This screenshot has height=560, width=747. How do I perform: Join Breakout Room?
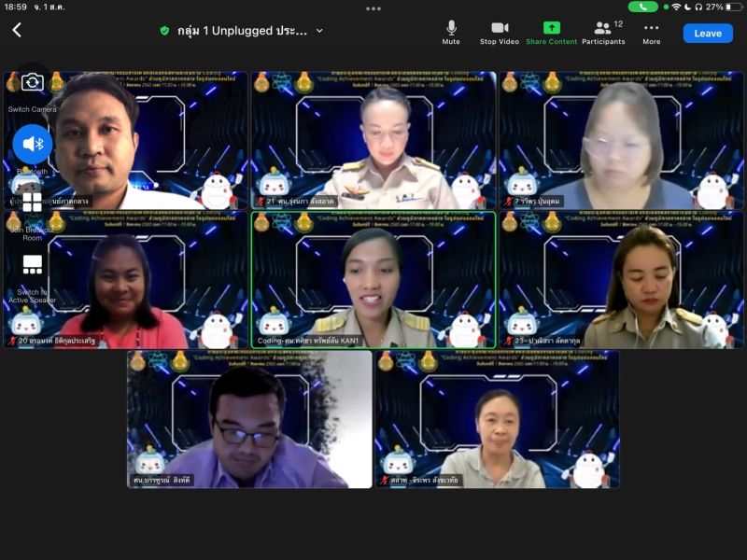pos(33,233)
